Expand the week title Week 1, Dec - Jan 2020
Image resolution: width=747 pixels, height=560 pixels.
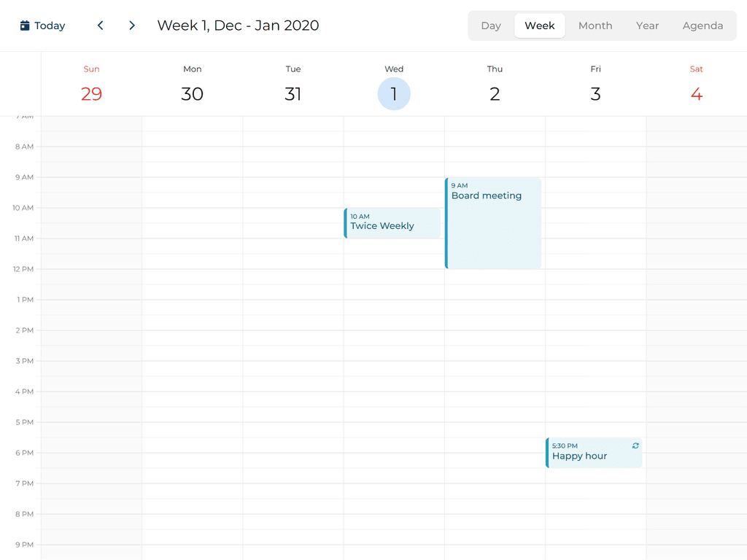[x=238, y=25]
